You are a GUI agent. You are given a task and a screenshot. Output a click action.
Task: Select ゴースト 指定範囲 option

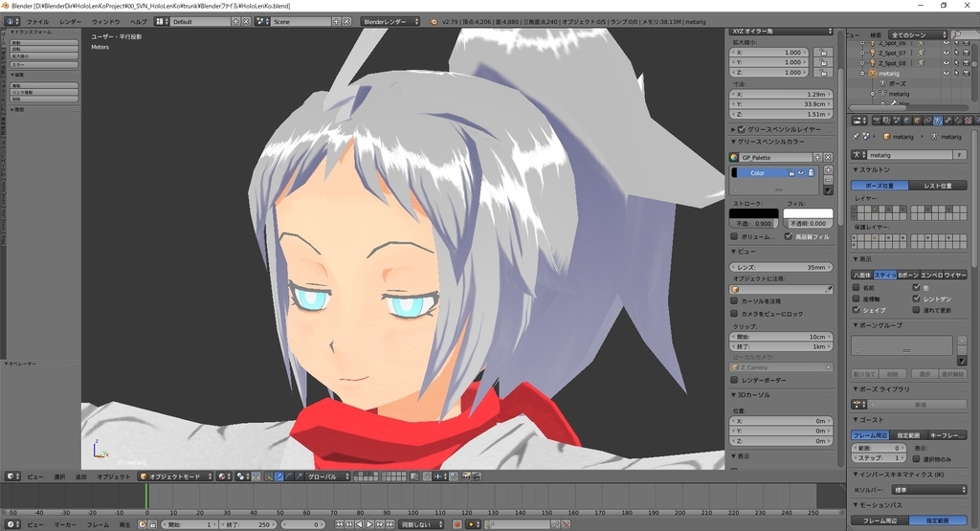click(x=908, y=434)
